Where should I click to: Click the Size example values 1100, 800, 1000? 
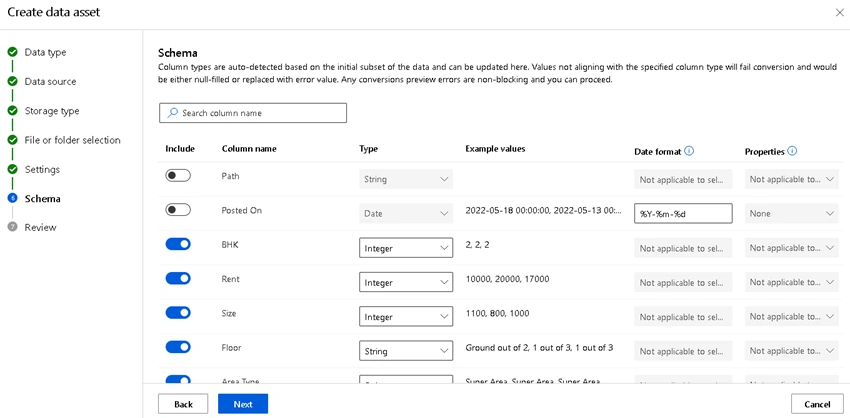pos(497,313)
